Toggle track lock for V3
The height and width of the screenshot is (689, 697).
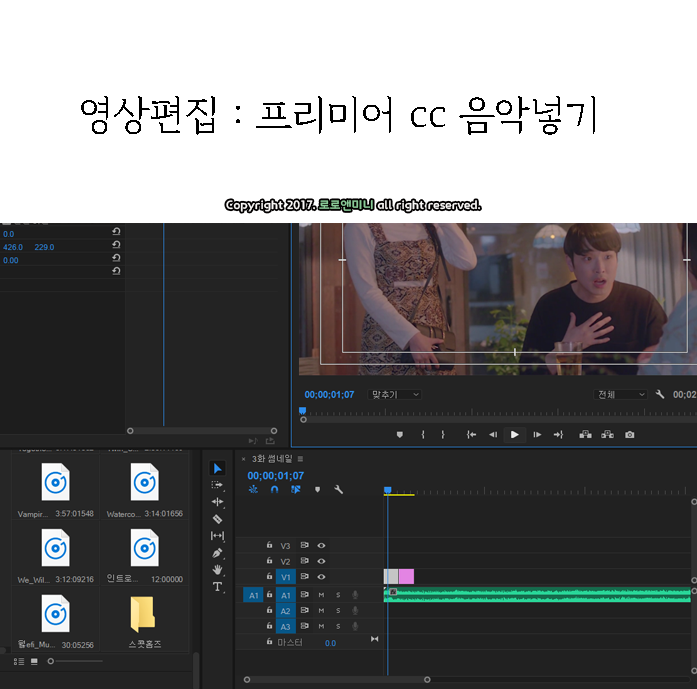point(269,545)
